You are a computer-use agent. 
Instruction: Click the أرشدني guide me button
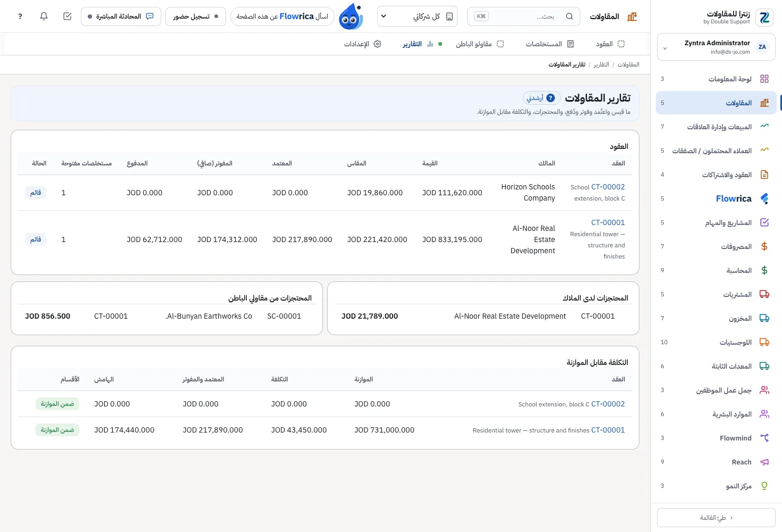pos(541,98)
